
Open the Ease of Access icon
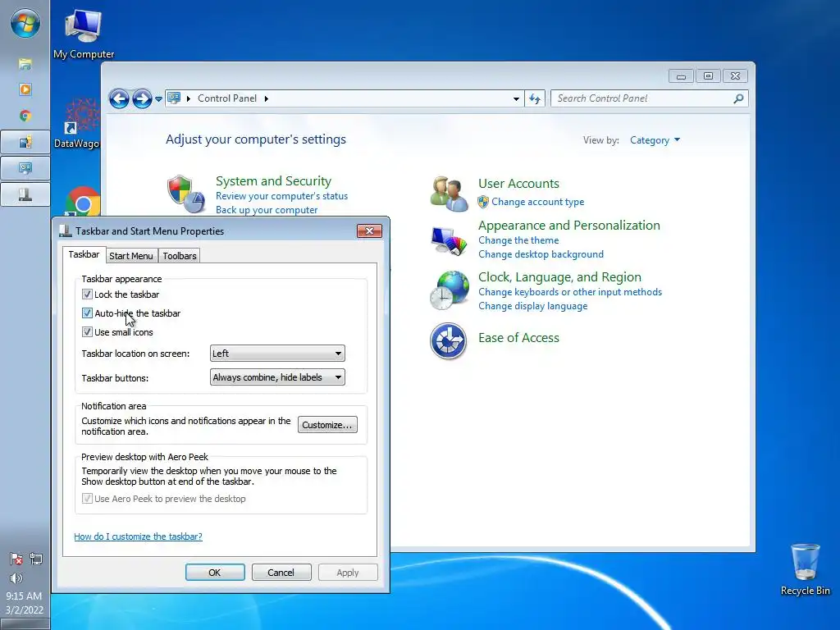[x=449, y=340]
